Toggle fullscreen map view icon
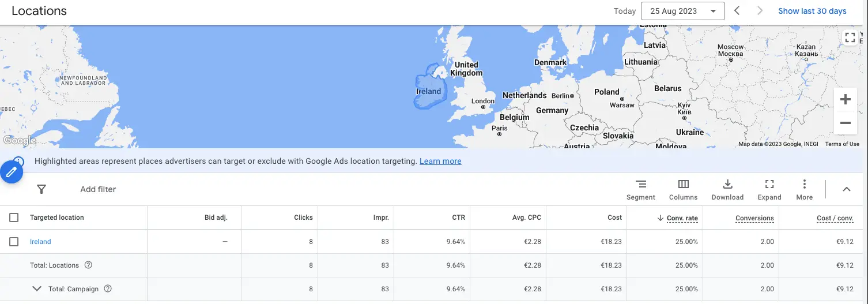 coord(850,37)
